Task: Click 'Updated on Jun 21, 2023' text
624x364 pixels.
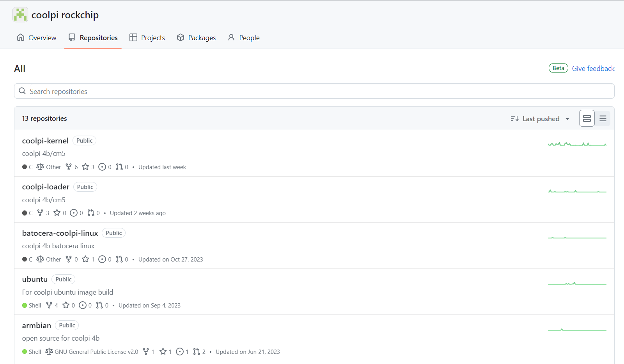Action: tap(248, 352)
